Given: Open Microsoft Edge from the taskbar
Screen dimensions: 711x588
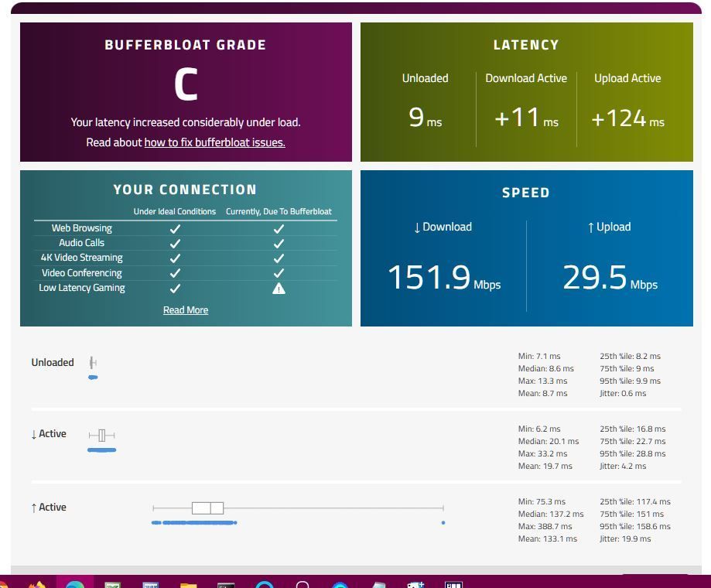Looking at the screenshot, I should pos(75,583).
